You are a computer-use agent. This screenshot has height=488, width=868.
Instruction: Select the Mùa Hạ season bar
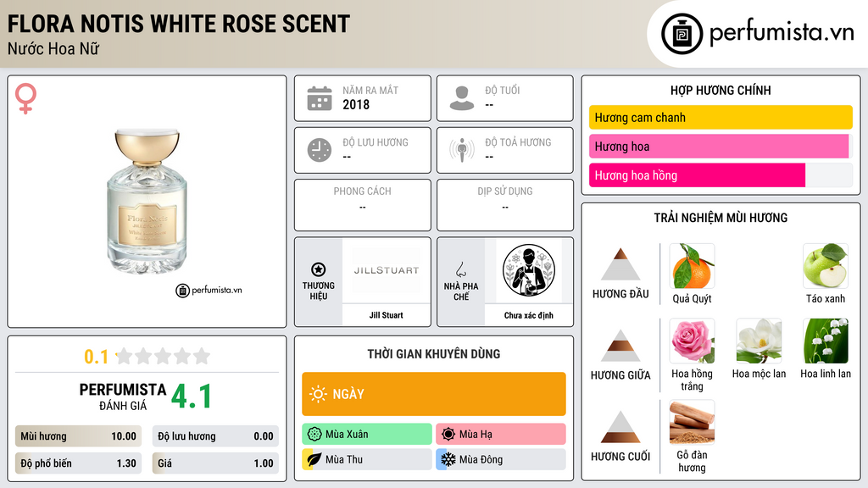[501, 434]
